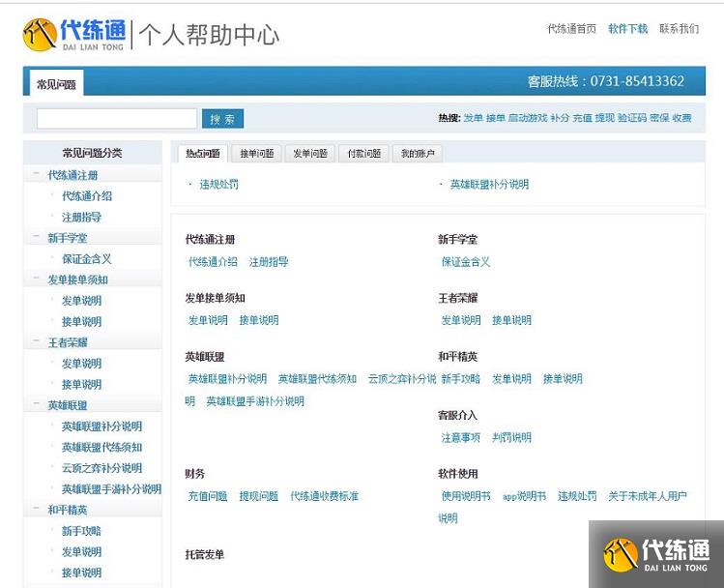Open 充值问题 under 财务

208,496
